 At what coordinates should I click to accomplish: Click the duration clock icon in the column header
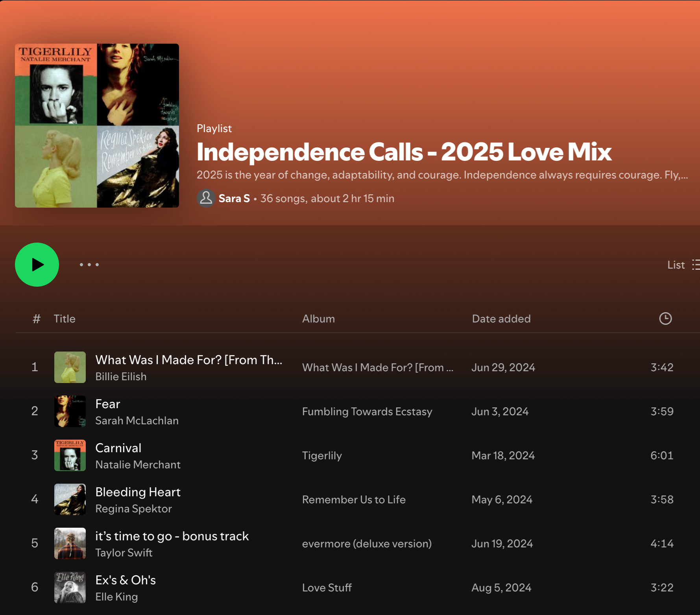click(665, 319)
